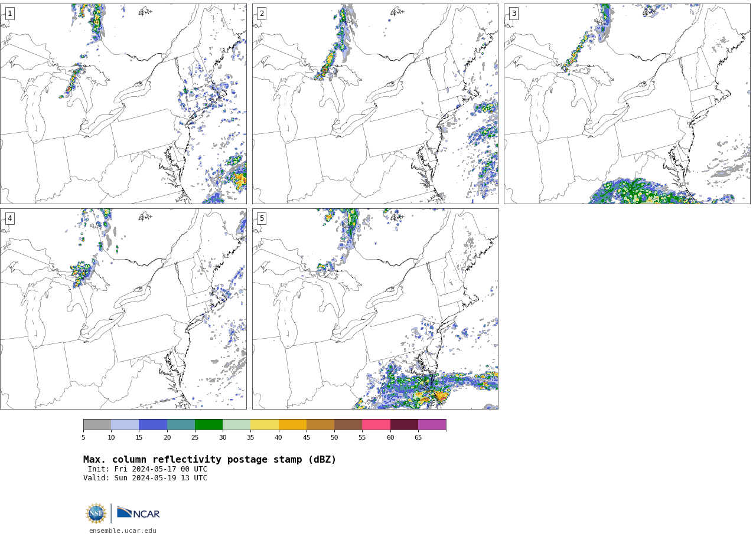Viewport: 756px width, 537px height.
Task: Click the NSF logo
Action: pyautogui.click(x=96, y=513)
